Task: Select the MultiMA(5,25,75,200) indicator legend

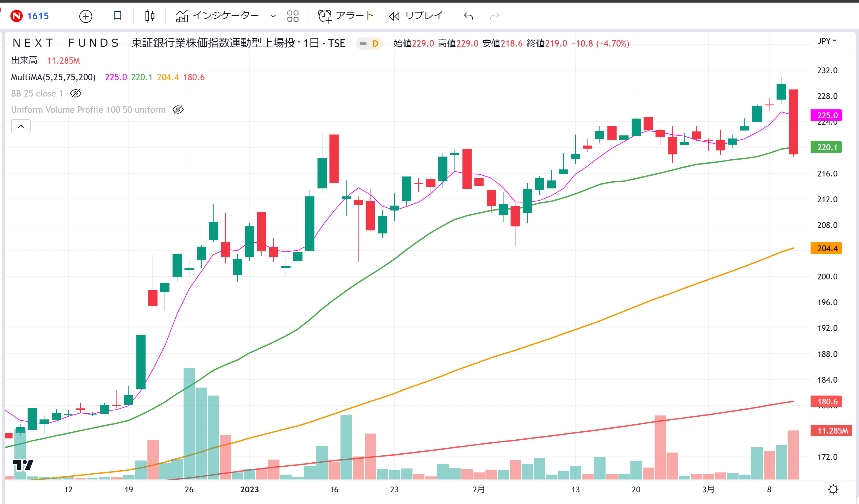Action: (53, 77)
